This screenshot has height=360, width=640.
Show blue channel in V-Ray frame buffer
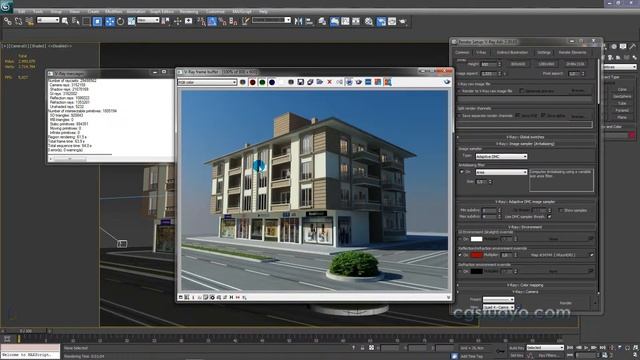point(272,82)
